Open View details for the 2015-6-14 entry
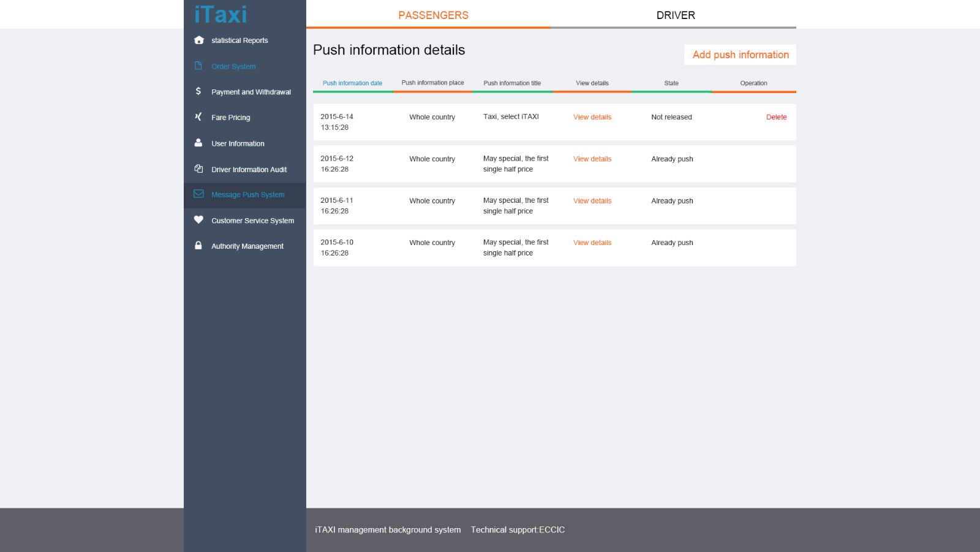The image size is (980, 552). click(592, 117)
